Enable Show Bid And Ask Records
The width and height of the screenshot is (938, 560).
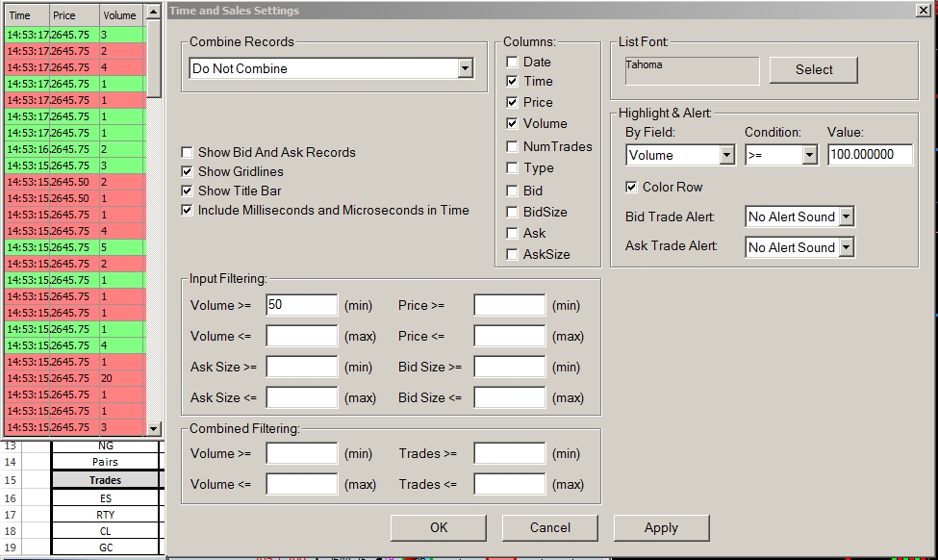pyautogui.click(x=186, y=152)
